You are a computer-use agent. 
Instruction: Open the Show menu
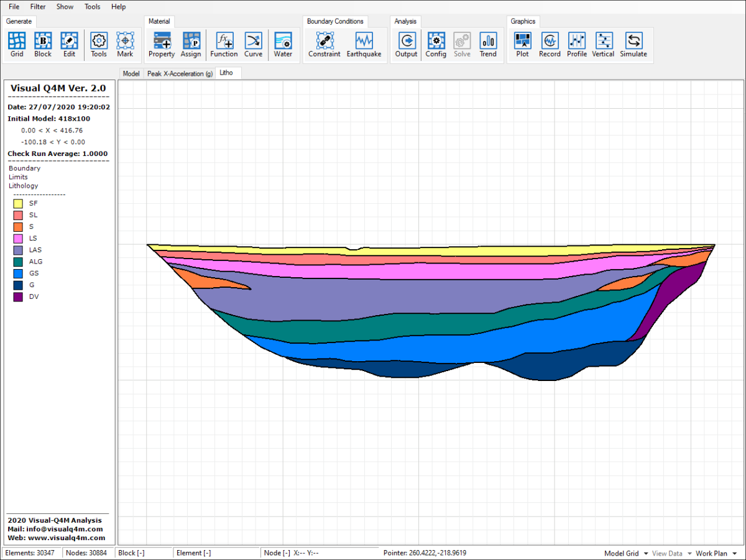coord(65,7)
